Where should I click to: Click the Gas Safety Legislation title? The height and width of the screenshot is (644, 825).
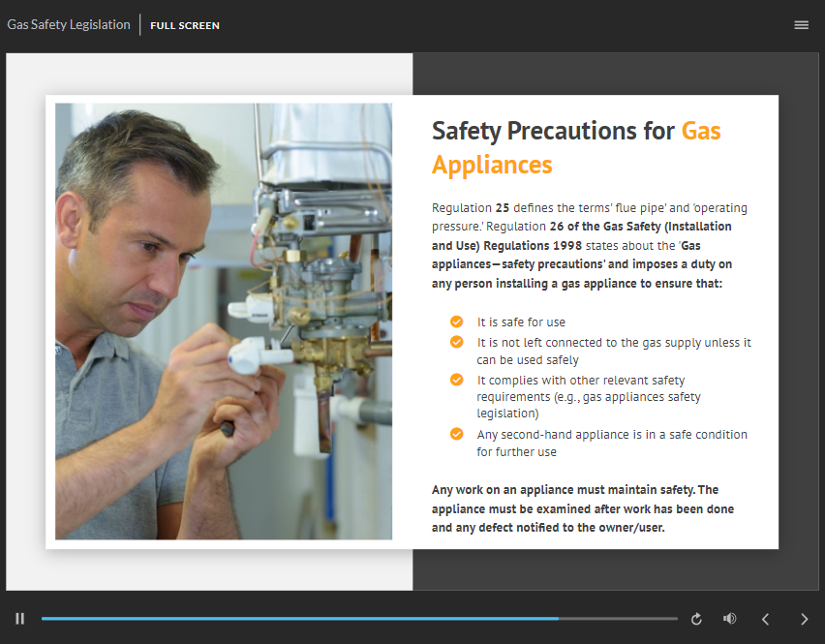click(69, 25)
